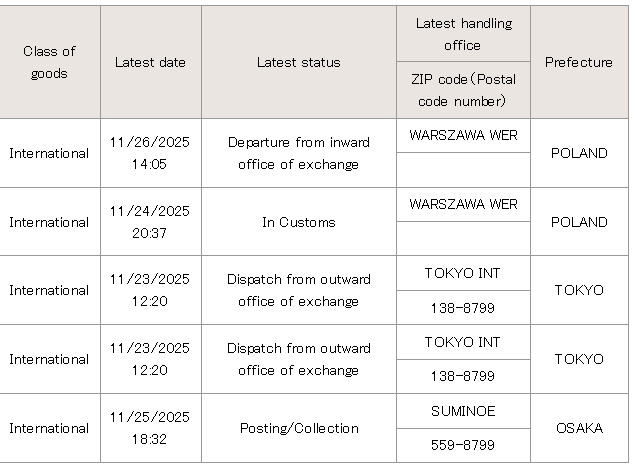Click the "ZIP code (Postal code number)" header
This screenshot has width=635, height=469.
(463, 90)
